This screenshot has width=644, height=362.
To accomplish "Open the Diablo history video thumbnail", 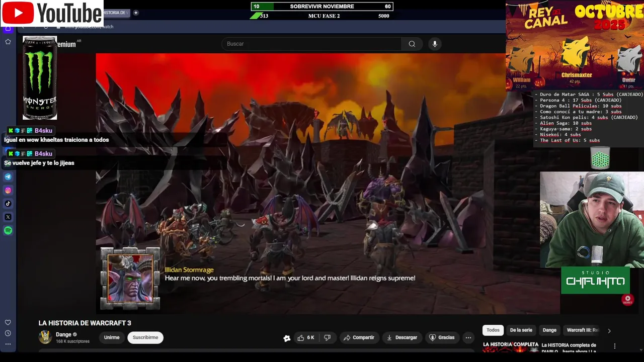I will [510, 347].
